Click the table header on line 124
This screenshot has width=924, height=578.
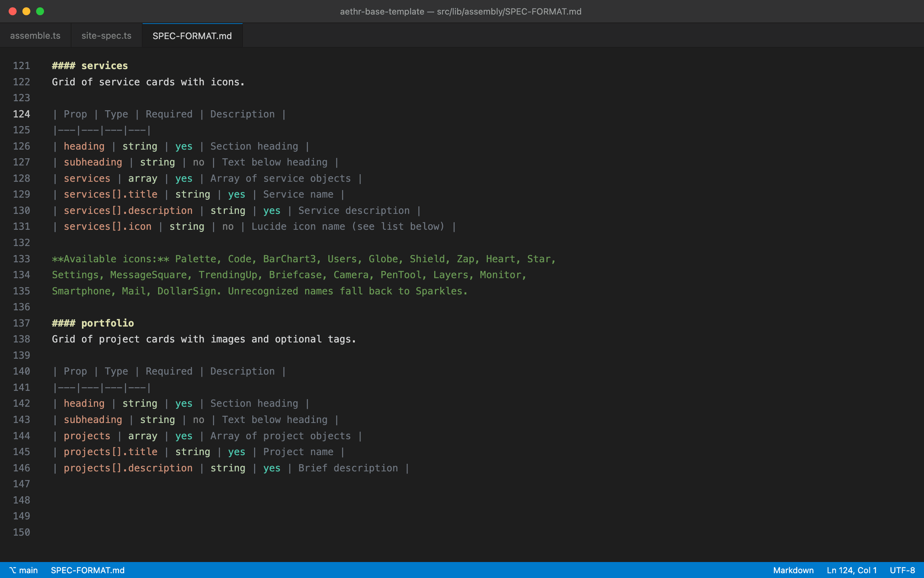[169, 114]
